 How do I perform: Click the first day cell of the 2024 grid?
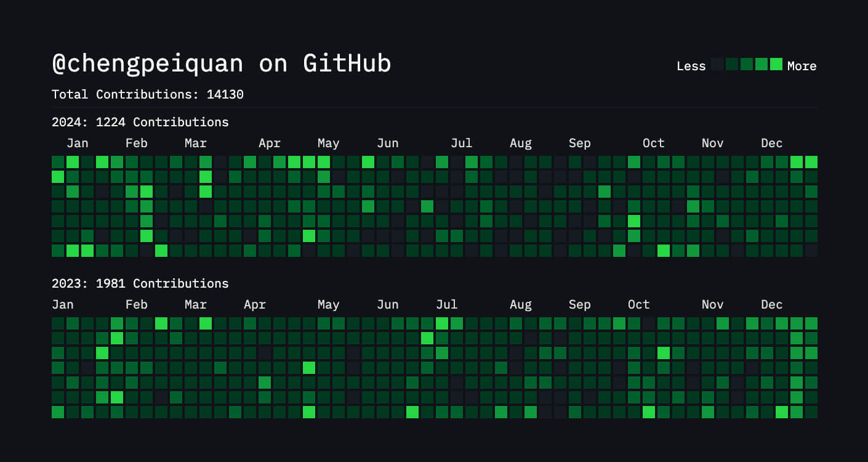tap(58, 162)
